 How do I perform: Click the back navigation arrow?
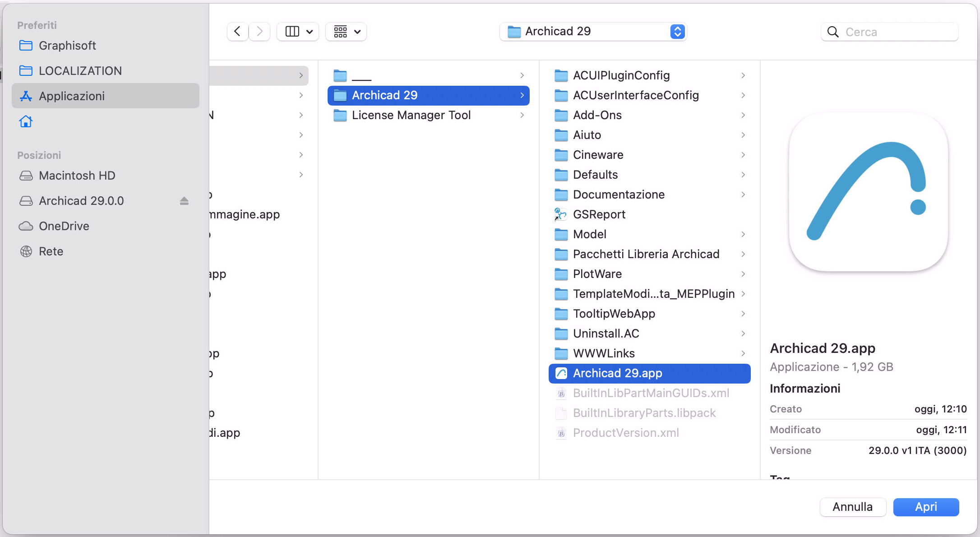pos(237,32)
